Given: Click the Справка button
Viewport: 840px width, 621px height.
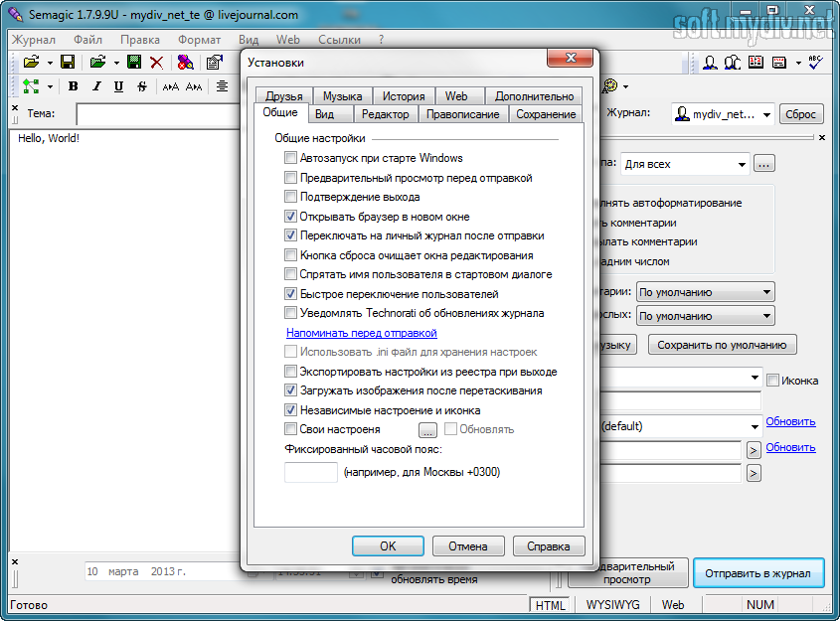Looking at the screenshot, I should [549, 546].
